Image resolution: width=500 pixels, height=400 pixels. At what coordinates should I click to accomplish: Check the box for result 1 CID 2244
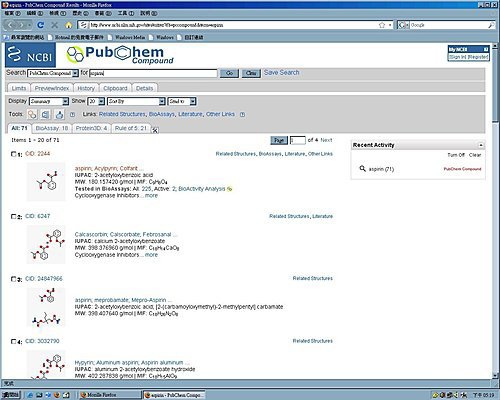(13, 154)
